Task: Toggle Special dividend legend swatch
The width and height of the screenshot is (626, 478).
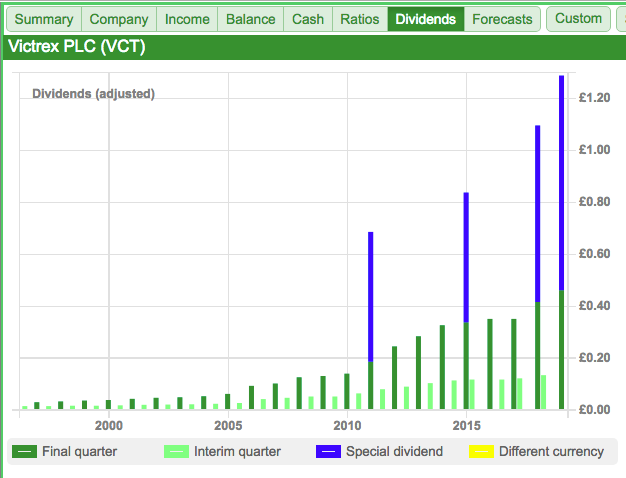Action: click(328, 452)
